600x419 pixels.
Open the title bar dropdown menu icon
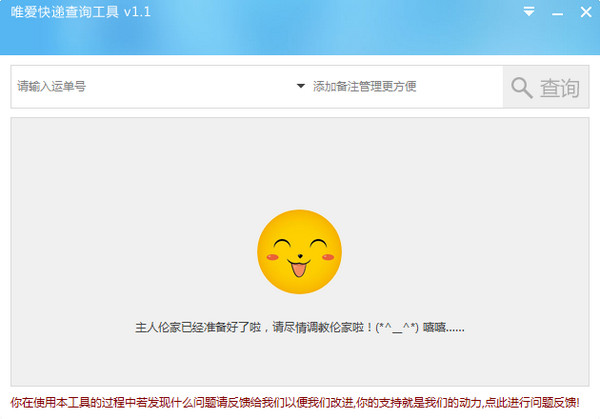(x=529, y=11)
